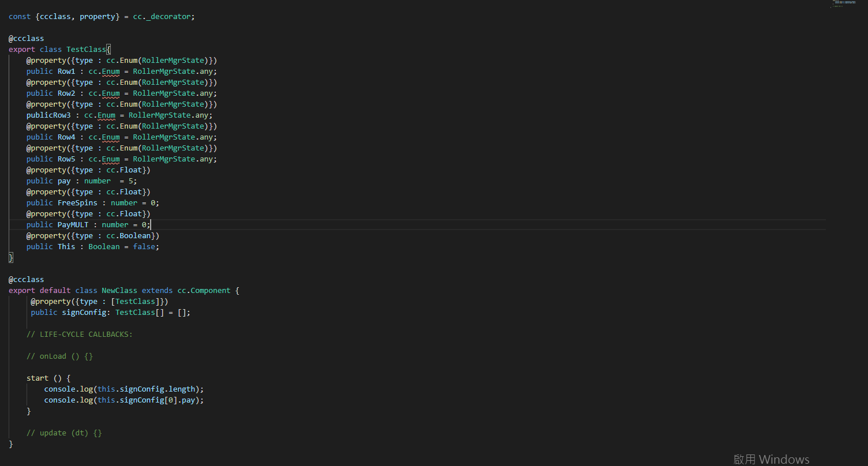This screenshot has height=466, width=868.
Task: Place cursor on the publicRow3 typo
Action: (x=48, y=115)
